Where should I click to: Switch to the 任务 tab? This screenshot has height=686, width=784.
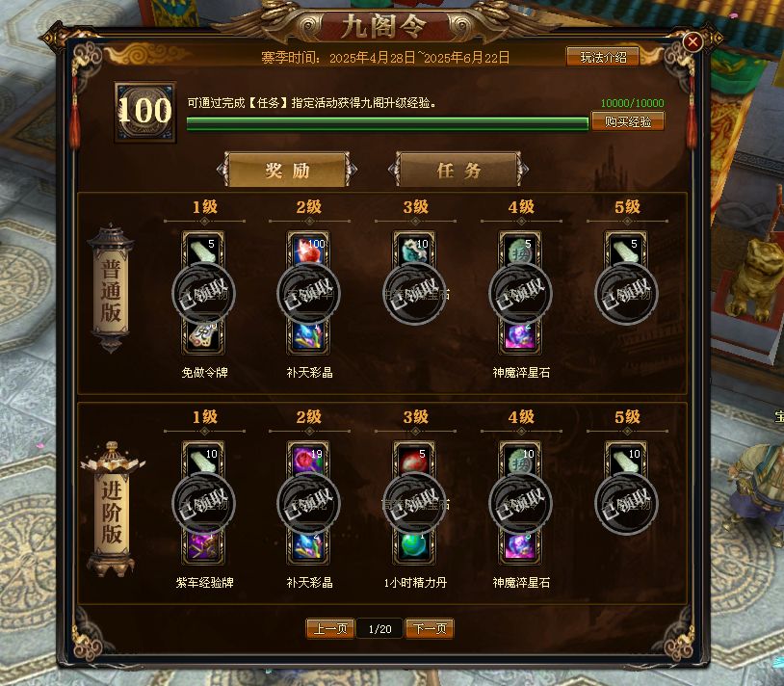[x=458, y=170]
